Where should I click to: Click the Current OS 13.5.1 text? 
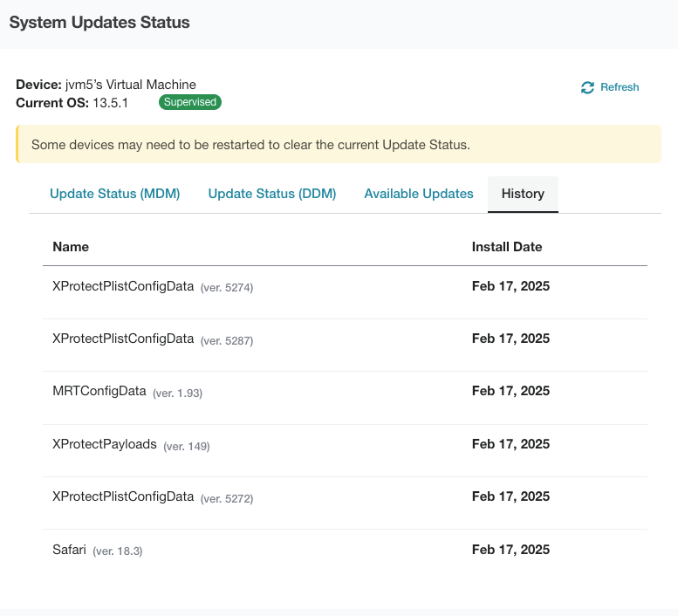pyautogui.click(x=72, y=103)
